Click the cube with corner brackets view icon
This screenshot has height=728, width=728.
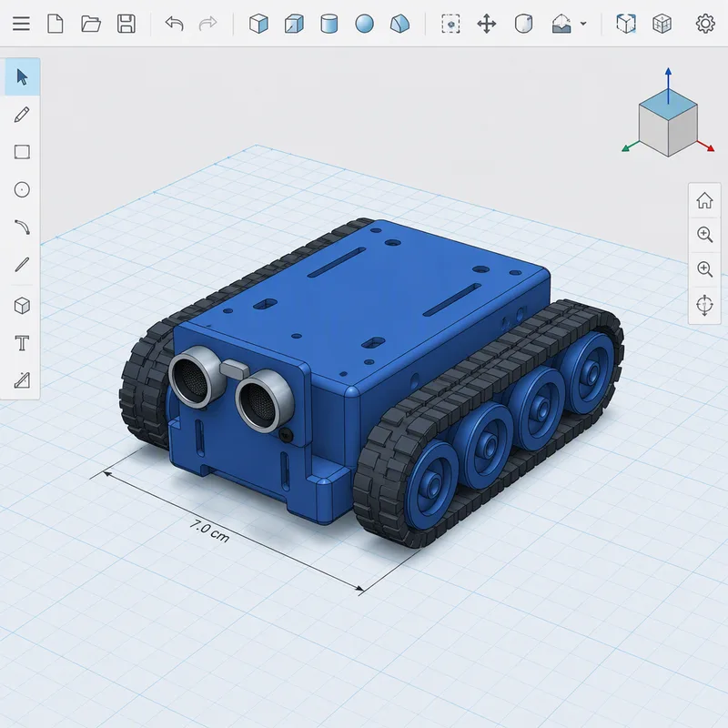click(x=626, y=24)
